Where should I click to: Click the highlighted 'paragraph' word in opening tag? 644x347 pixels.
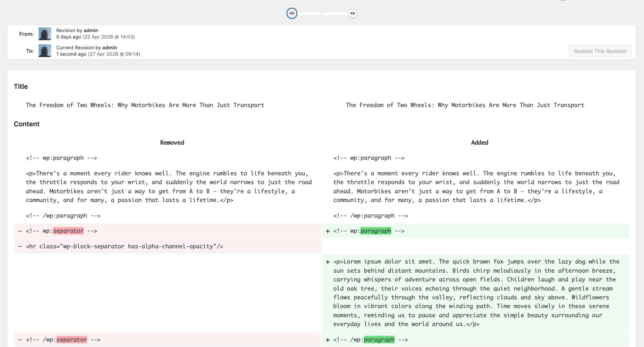click(x=376, y=231)
